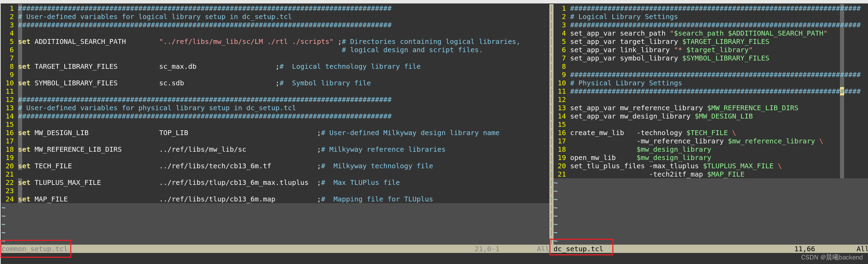Click ADDITIONAL_SEARCH_PATH variable name in left pane
Image resolution: width=868 pixels, height=264 pixels.
tap(80, 41)
